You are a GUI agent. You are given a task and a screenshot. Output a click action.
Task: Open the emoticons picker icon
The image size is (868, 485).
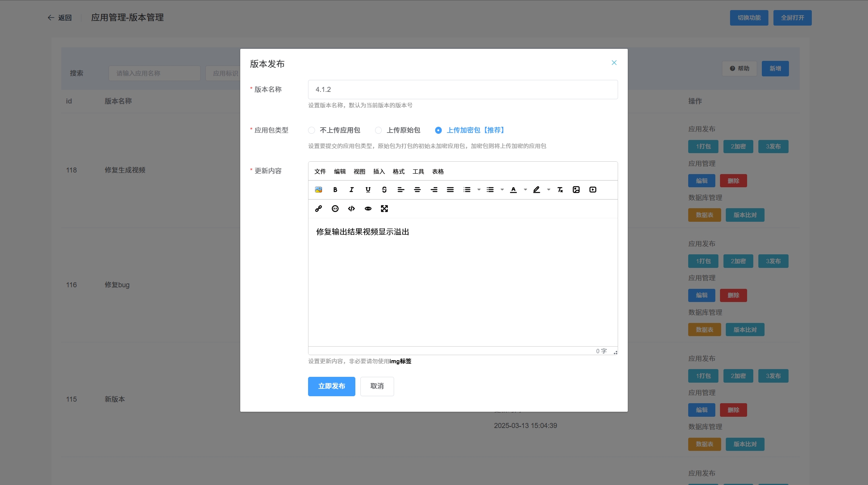[335, 209]
